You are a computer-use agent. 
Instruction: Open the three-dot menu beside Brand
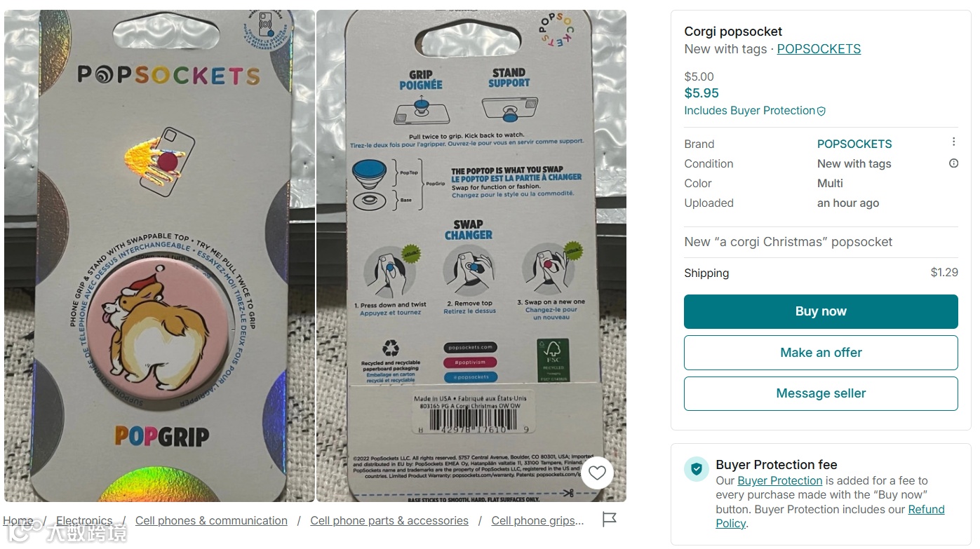coord(953,142)
